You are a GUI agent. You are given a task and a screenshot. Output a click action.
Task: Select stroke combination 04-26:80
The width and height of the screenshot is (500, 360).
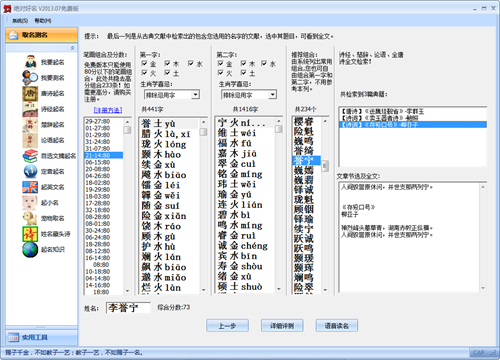104,176
